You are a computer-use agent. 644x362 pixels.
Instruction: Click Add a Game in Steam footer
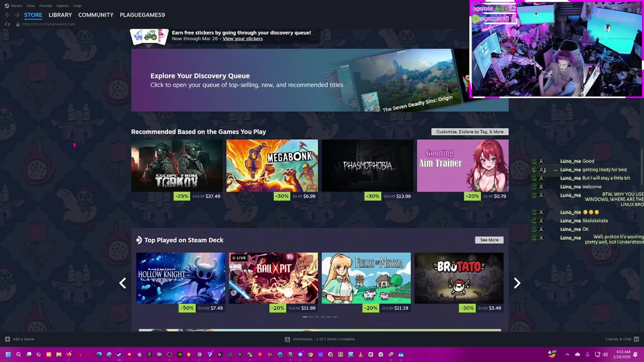point(20,339)
